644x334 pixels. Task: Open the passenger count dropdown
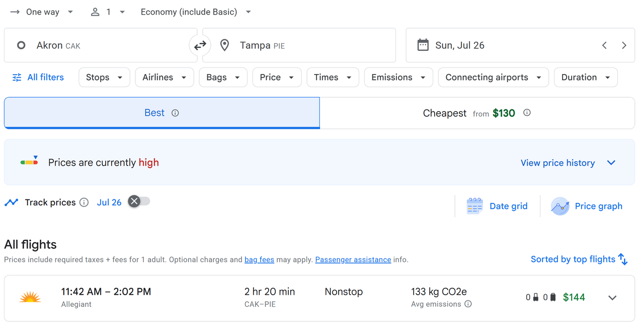point(108,12)
